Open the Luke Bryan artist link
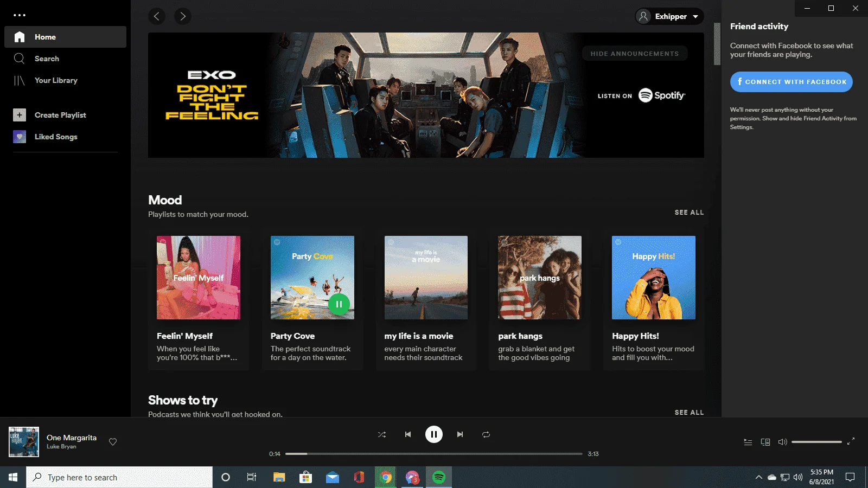The width and height of the screenshot is (868, 488). [x=61, y=447]
